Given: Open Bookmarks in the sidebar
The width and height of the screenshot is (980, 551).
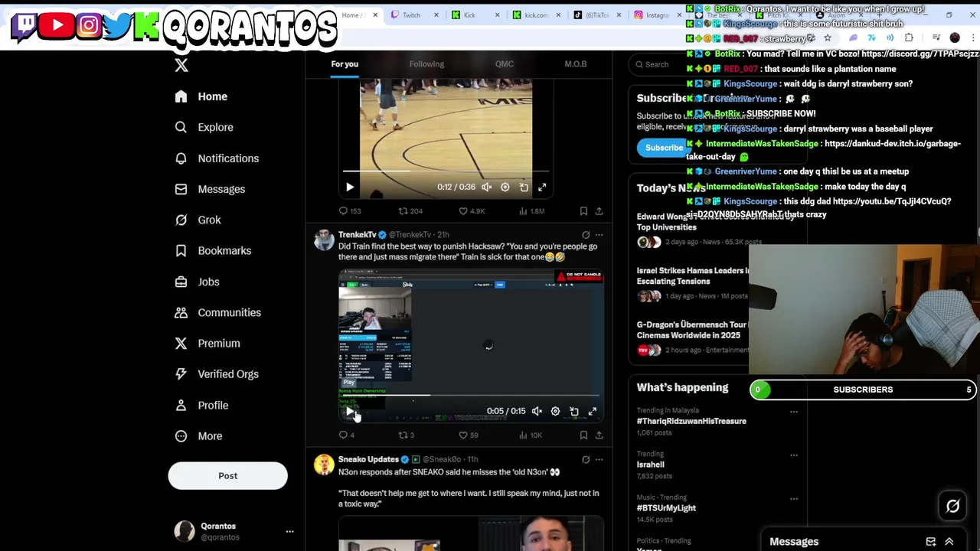Looking at the screenshot, I should [213, 250].
